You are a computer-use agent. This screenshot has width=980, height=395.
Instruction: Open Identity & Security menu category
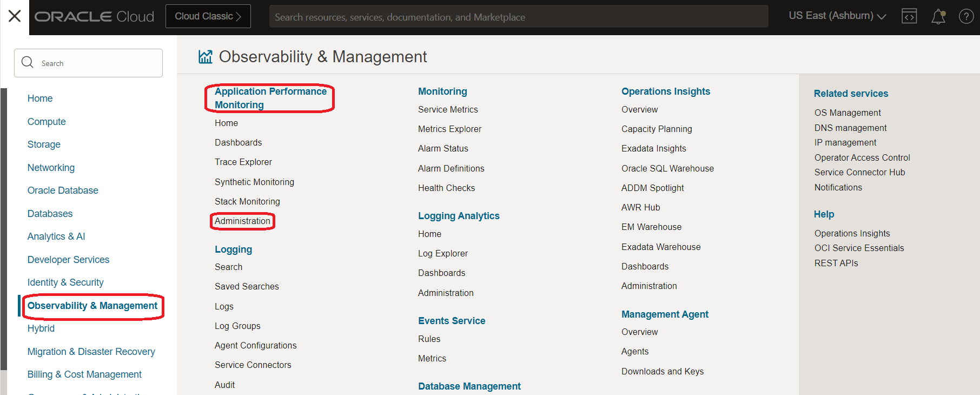[x=65, y=282]
